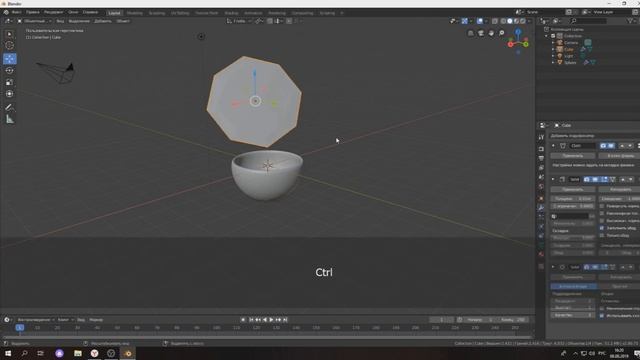Click the outliner search field
This screenshot has width=640, height=360.
(589, 21)
